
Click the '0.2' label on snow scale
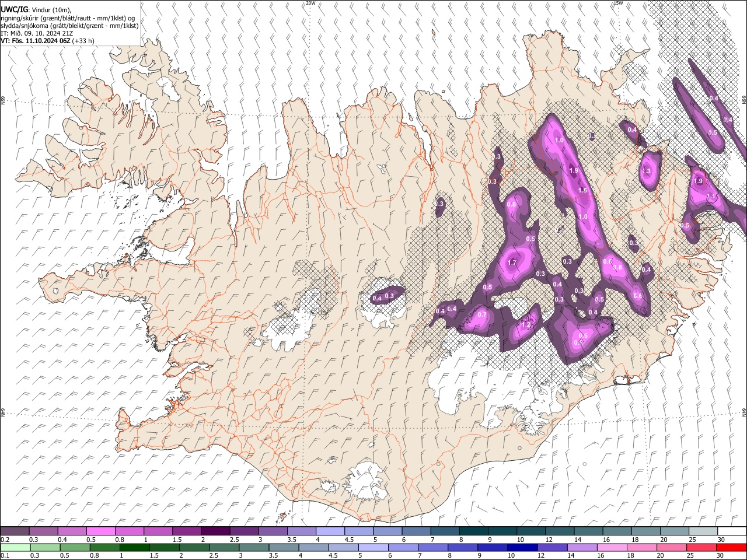tap(4, 540)
